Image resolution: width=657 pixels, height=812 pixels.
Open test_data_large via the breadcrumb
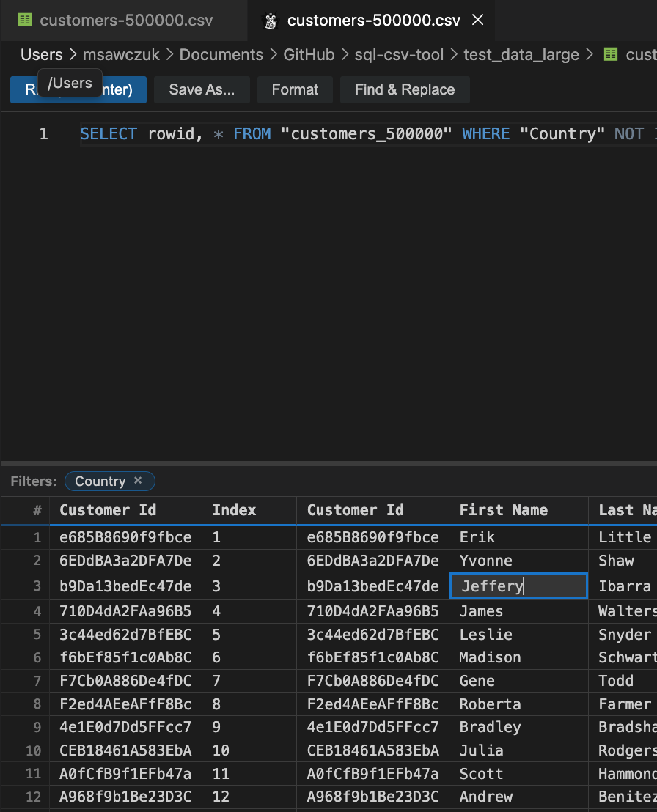[x=521, y=54]
